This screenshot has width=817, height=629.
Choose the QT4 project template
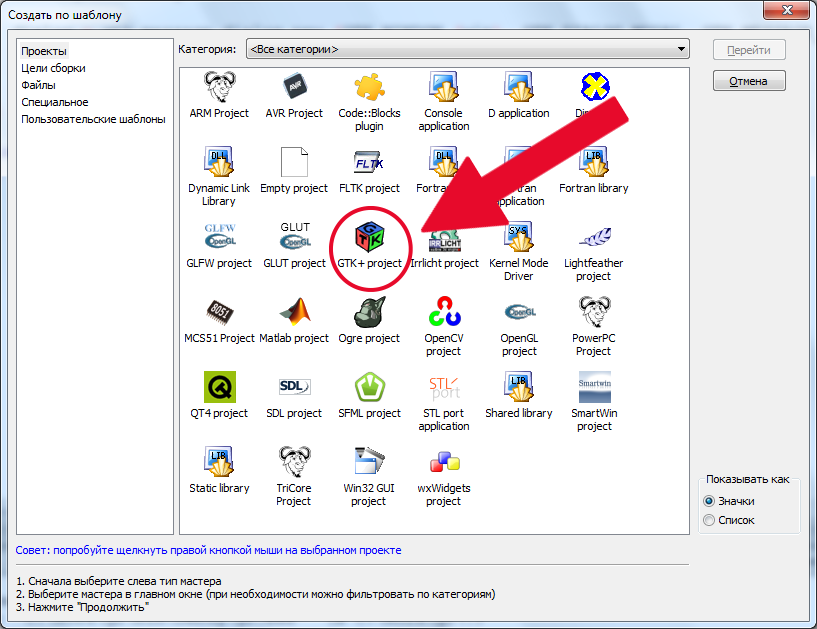coord(219,396)
